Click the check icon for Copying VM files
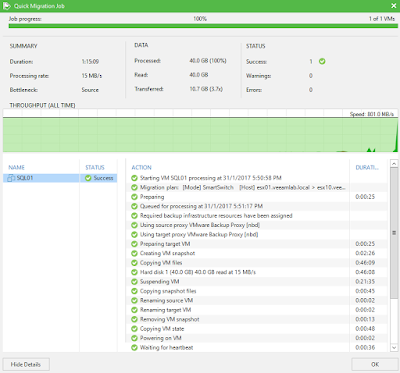 point(134,263)
